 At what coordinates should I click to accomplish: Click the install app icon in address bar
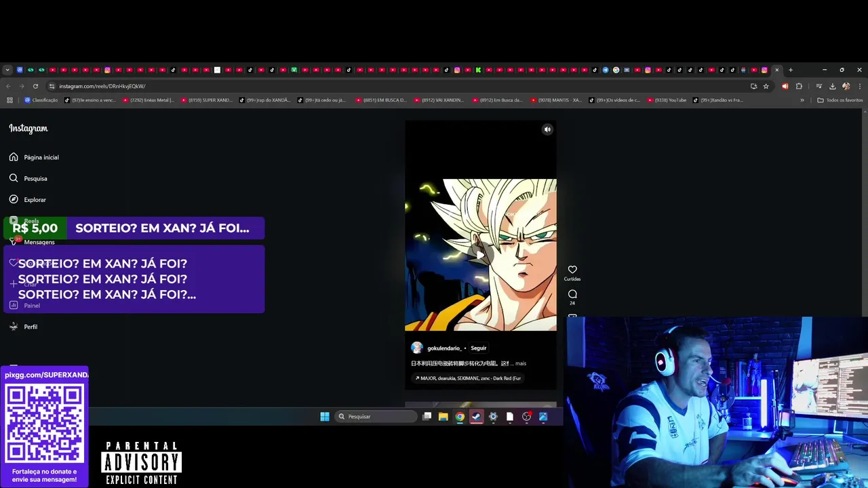tap(753, 86)
